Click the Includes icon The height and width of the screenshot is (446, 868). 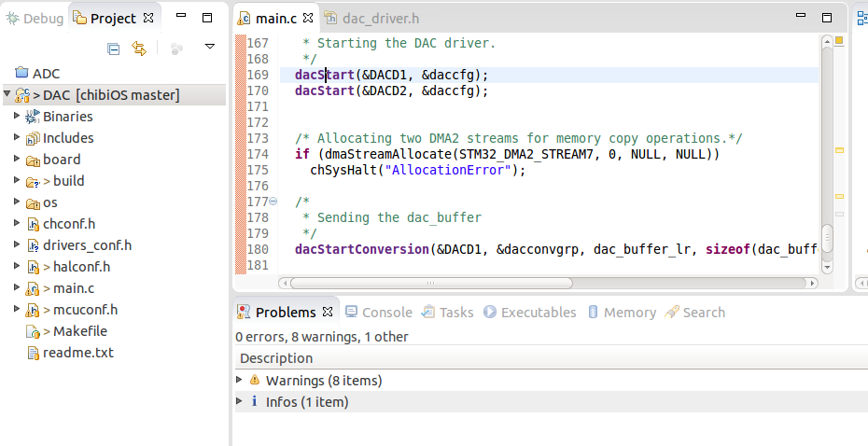tap(33, 138)
